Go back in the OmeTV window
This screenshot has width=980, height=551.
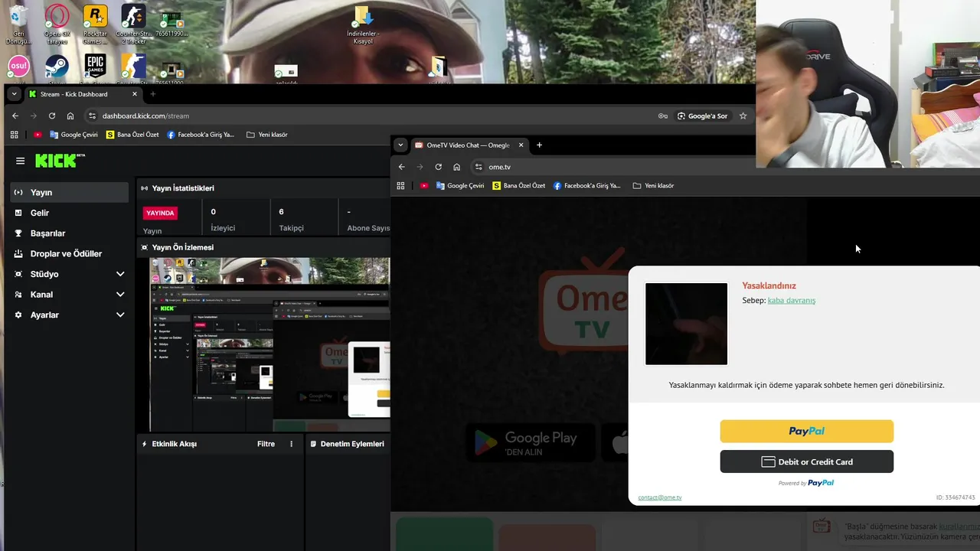point(401,167)
